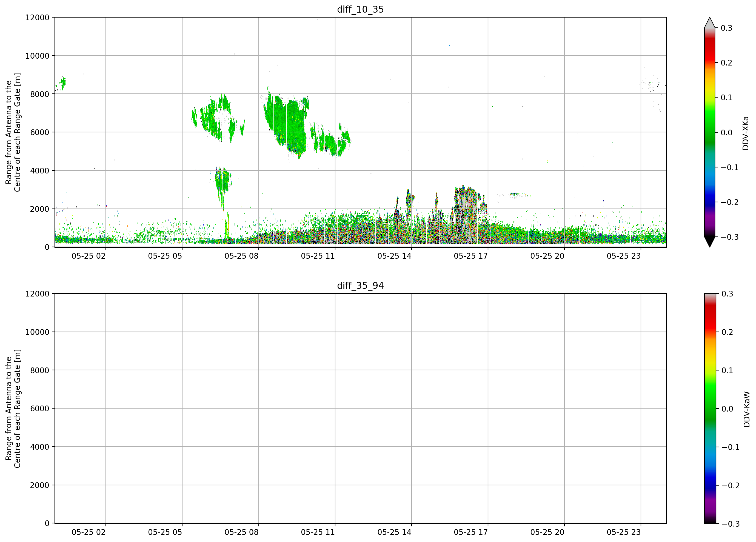Click the y-axis range label of diff_10_35 plot

13,132
